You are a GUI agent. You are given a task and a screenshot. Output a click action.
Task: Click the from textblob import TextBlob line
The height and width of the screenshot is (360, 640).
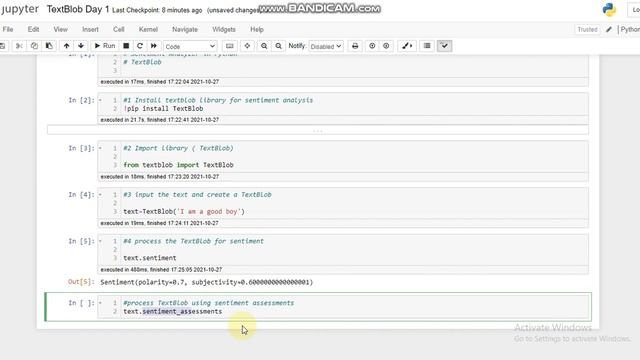click(x=178, y=165)
